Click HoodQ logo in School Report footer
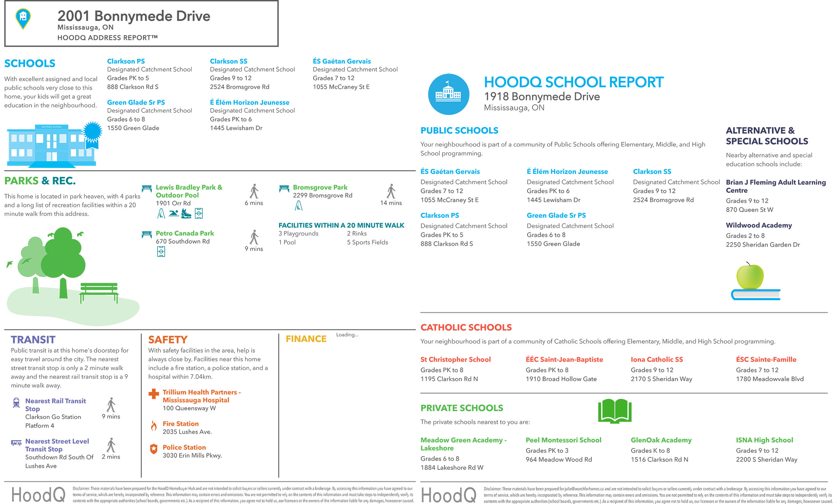The height and width of the screenshot is (504, 835). point(449,495)
